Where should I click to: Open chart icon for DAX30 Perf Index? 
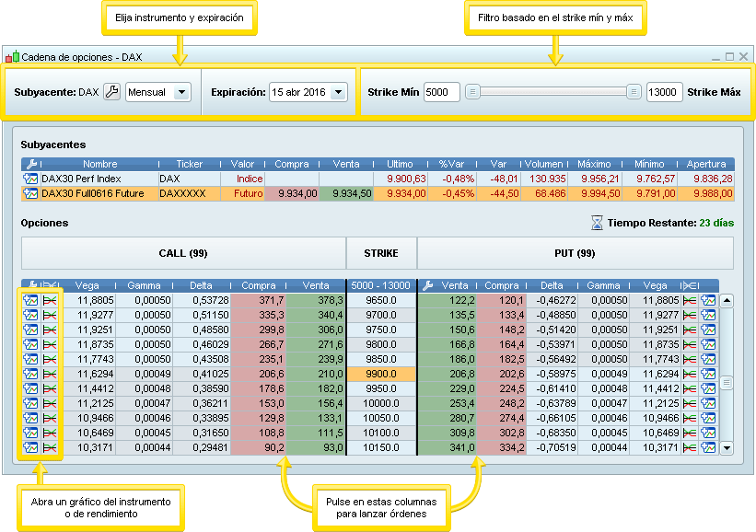pyautogui.click(x=30, y=179)
